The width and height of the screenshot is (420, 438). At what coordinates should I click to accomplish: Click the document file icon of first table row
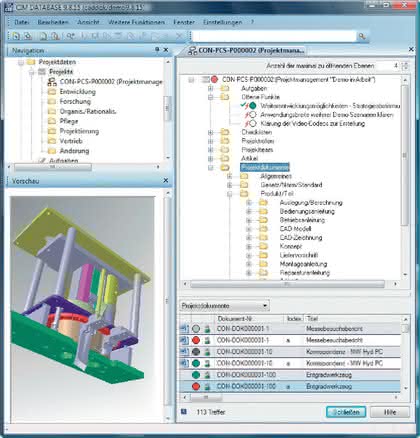[184, 329]
